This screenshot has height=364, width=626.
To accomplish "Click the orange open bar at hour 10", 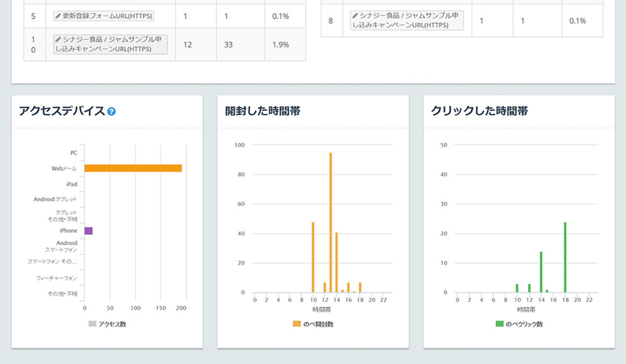I will click(313, 258).
